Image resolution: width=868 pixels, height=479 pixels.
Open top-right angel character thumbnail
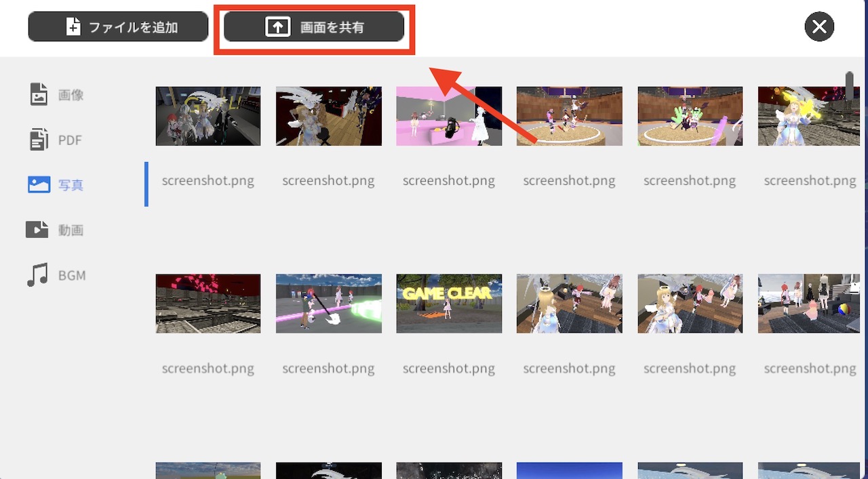(808, 116)
